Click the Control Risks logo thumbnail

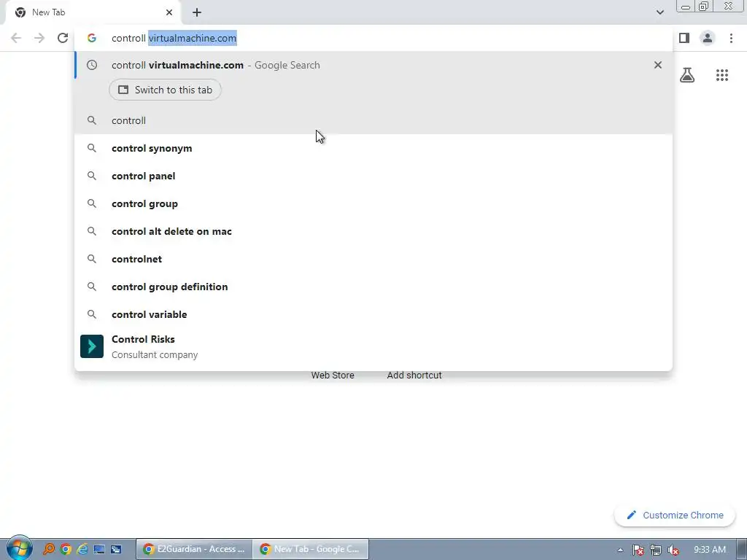point(92,346)
